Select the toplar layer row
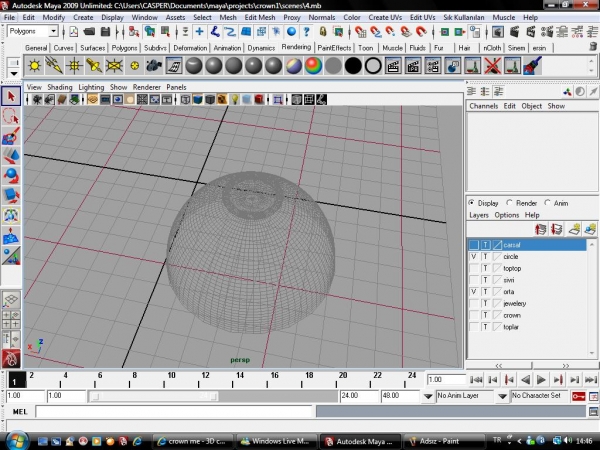The width and height of the screenshot is (600, 450). tap(527, 327)
